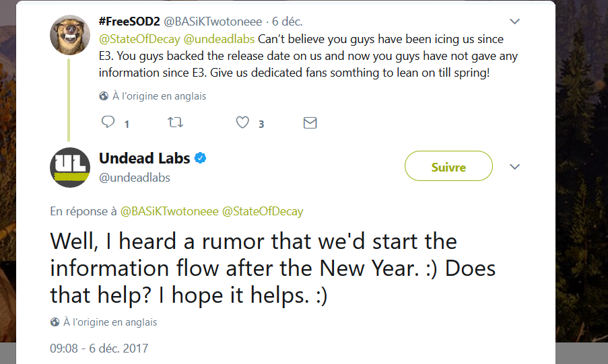The image size is (608, 364).
Task: Open @BASiKTwotoneee link in reply header
Action: point(170,211)
